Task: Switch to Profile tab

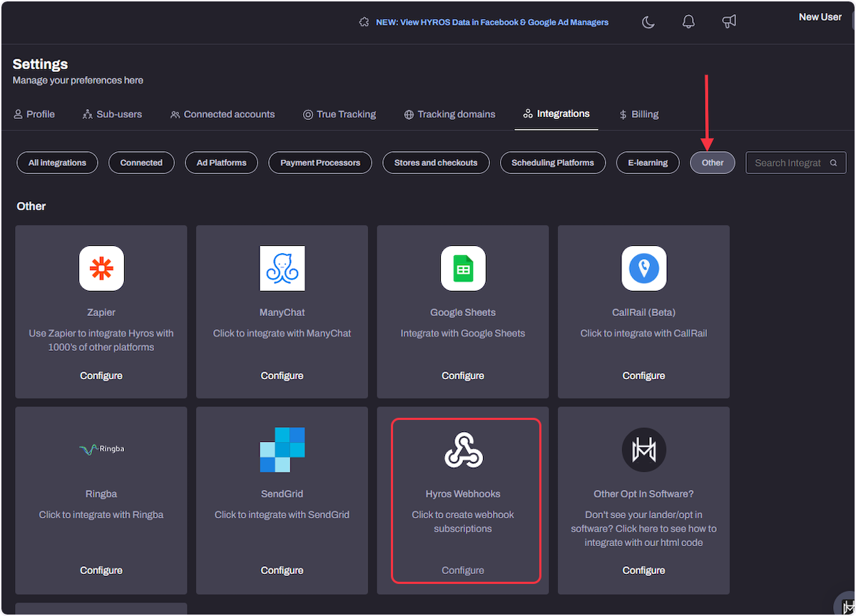Action: click(x=34, y=114)
